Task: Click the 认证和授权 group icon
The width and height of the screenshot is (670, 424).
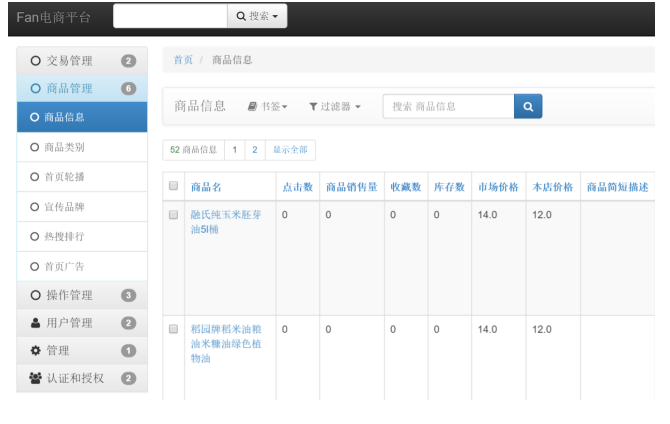Action: click(x=35, y=378)
